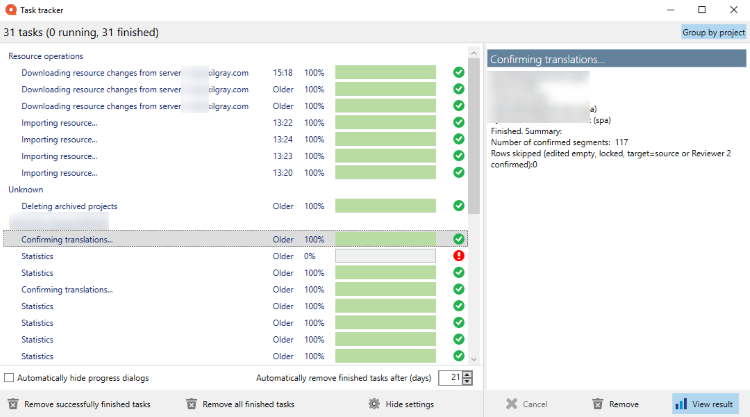Click green checkmark of Deleting archived projects task

(459, 206)
